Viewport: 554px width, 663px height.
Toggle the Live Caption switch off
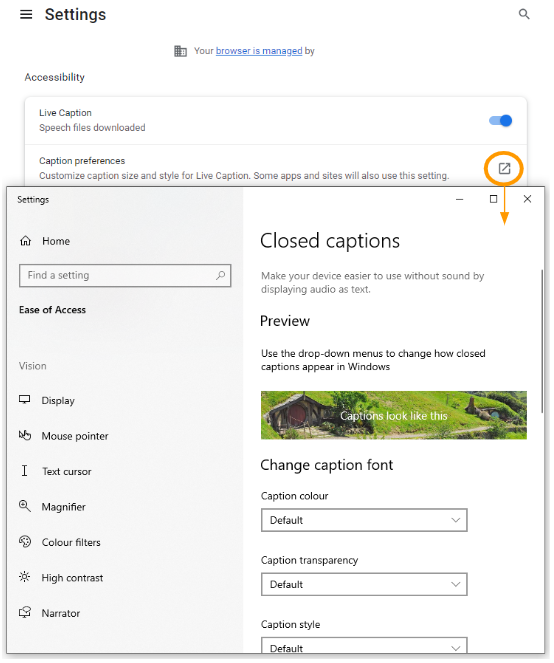[500, 121]
